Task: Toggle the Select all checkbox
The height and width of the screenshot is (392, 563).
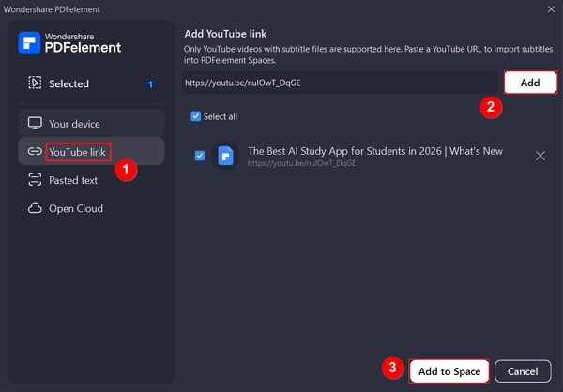Action: (196, 116)
